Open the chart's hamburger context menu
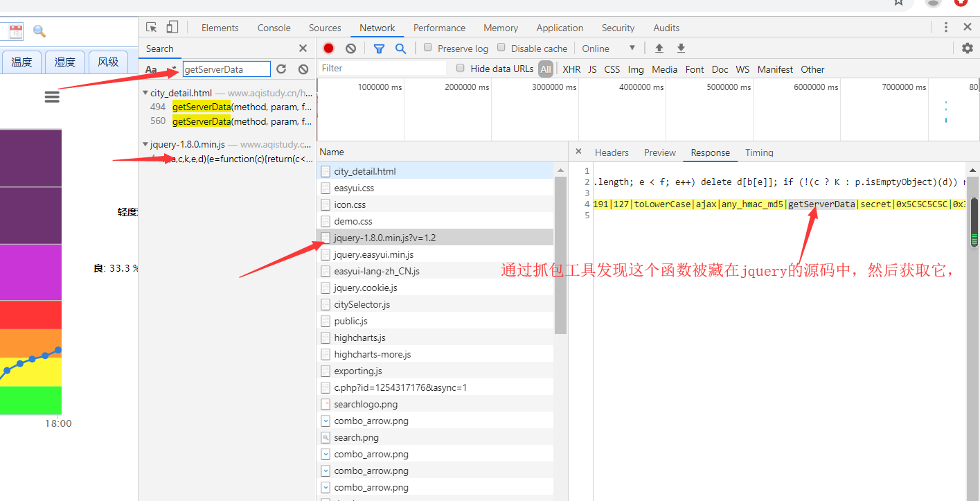 click(52, 97)
